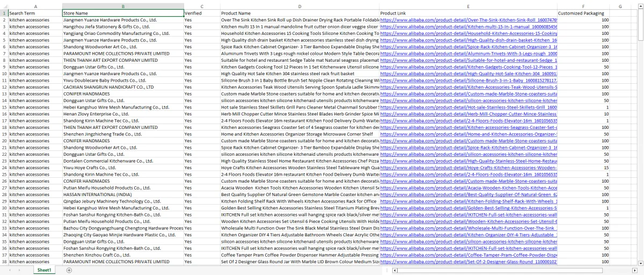Select the packaging value 10 in row 16
This screenshot has height=275, width=644.
pyautogui.click(x=583, y=114)
